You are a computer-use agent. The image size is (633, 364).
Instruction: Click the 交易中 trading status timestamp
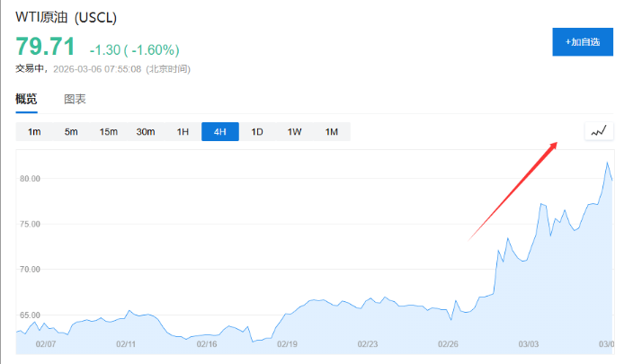pyautogui.click(x=103, y=68)
